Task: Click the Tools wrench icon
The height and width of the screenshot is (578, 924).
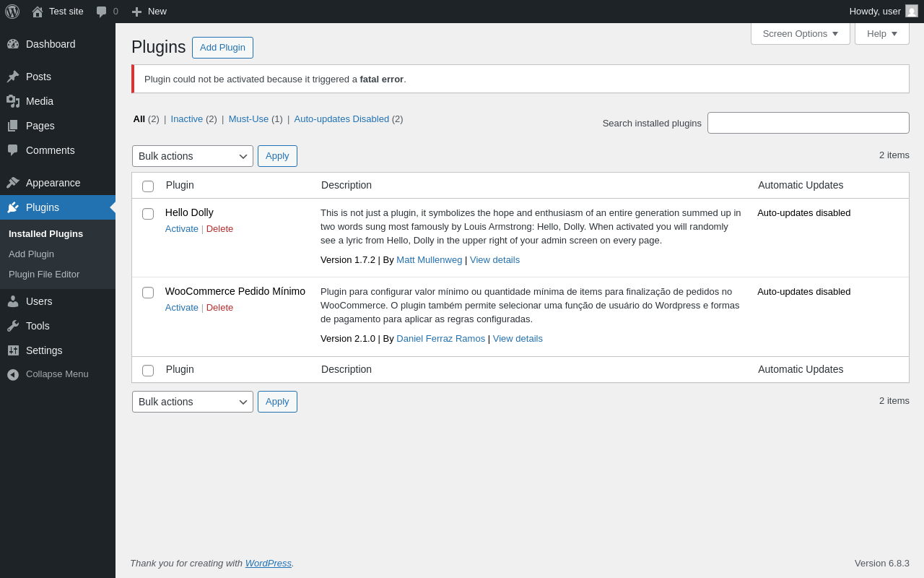Action: [13, 326]
